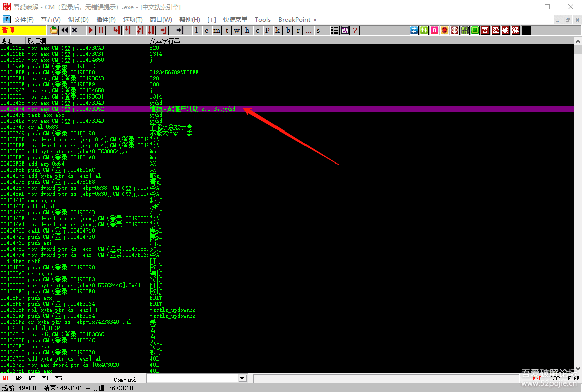This screenshot has height=392, width=582.
Task: Open the 快捷菜单 shortcut menu
Action: coord(235,19)
